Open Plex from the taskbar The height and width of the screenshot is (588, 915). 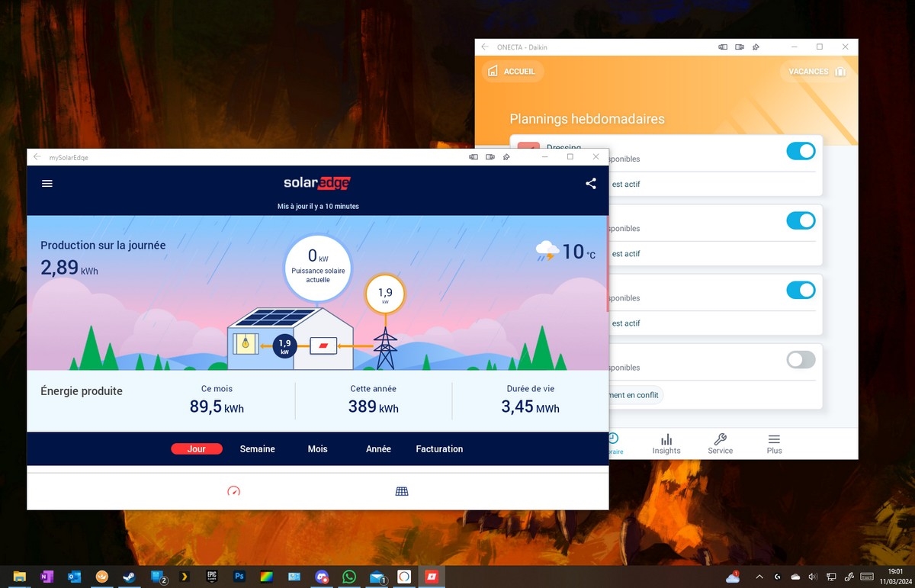(x=184, y=577)
